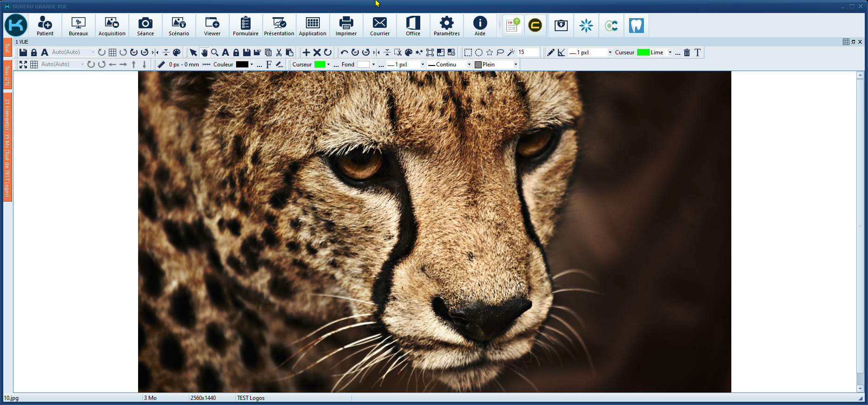
Task: Click the black Couleur swatch
Action: pos(242,65)
